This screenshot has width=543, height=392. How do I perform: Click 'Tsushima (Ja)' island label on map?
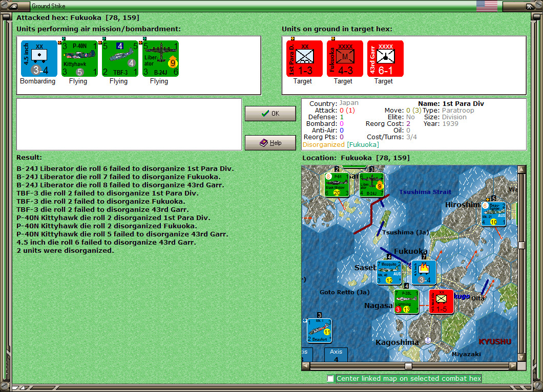[406, 232]
